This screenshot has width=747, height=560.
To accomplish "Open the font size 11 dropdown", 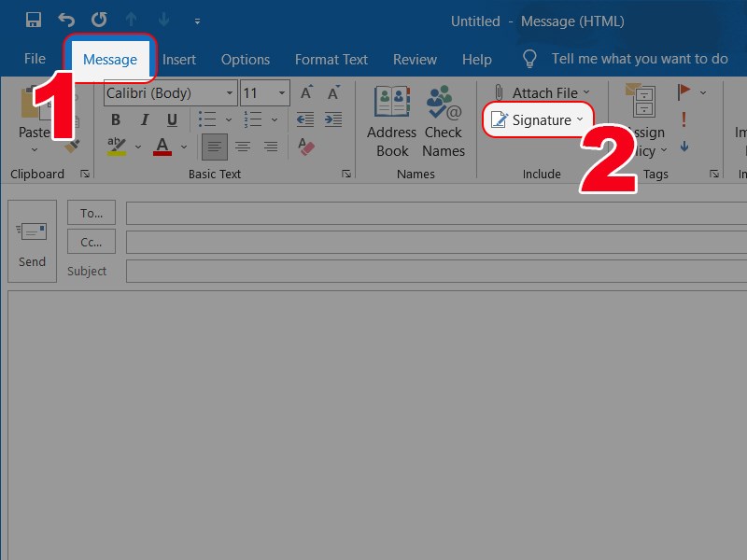I will (282, 92).
